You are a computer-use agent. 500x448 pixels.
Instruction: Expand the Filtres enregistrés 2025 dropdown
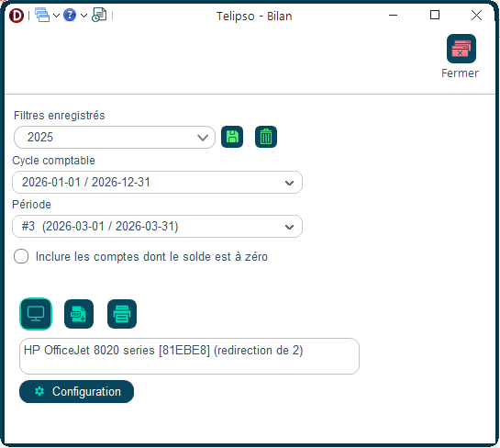115,137
